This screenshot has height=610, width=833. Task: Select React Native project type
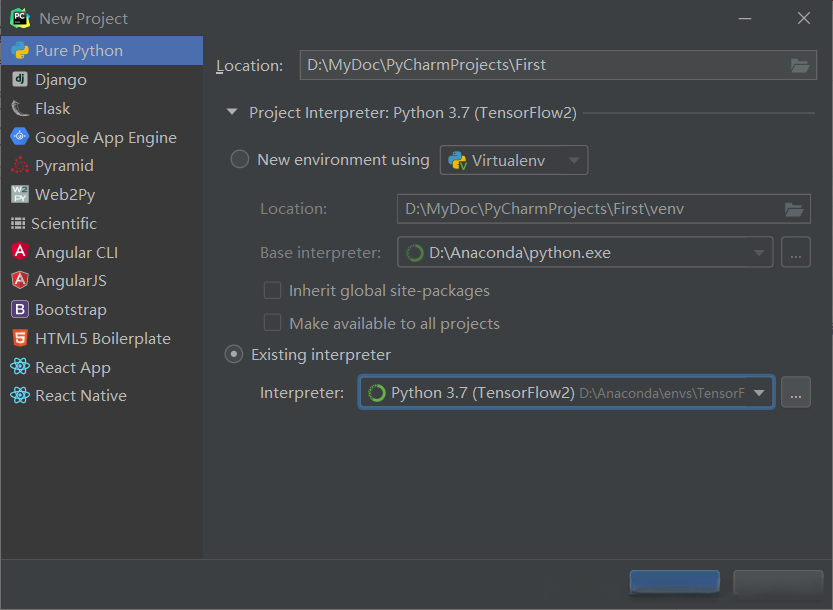[80, 396]
